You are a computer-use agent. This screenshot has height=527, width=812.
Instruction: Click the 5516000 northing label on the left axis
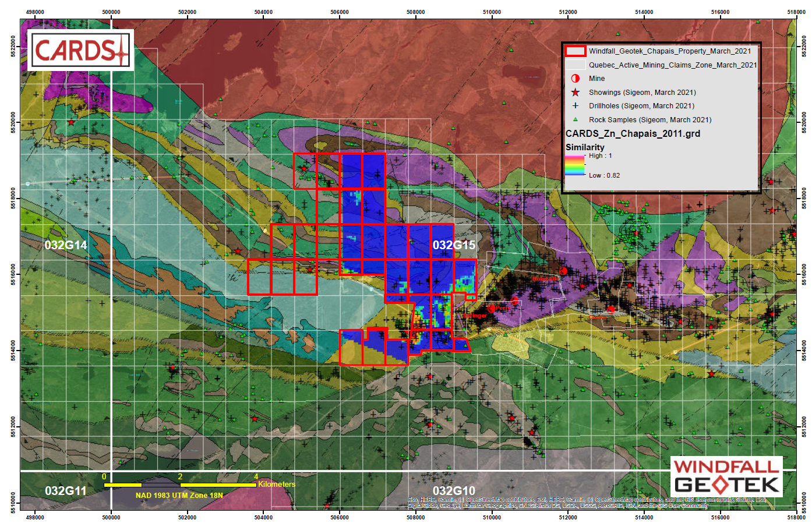pos(13,275)
